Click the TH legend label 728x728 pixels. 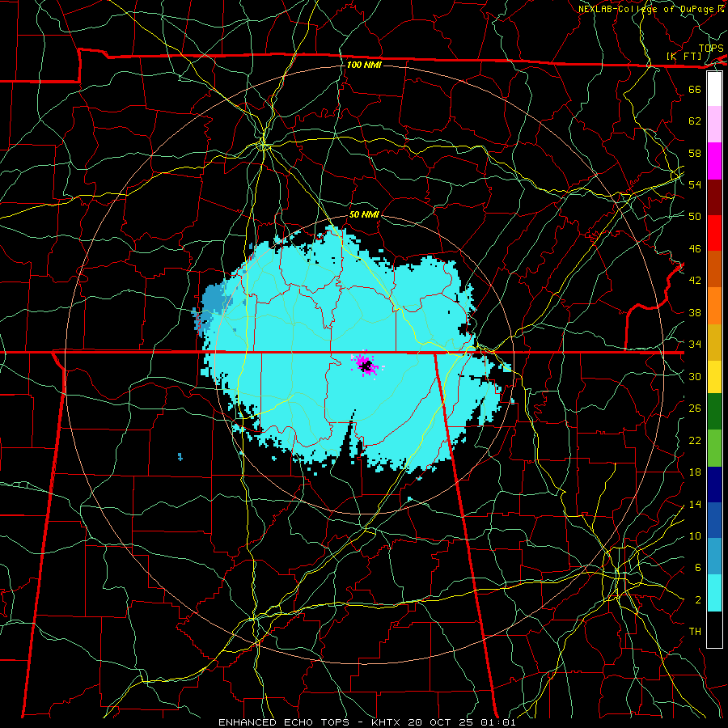click(x=695, y=631)
